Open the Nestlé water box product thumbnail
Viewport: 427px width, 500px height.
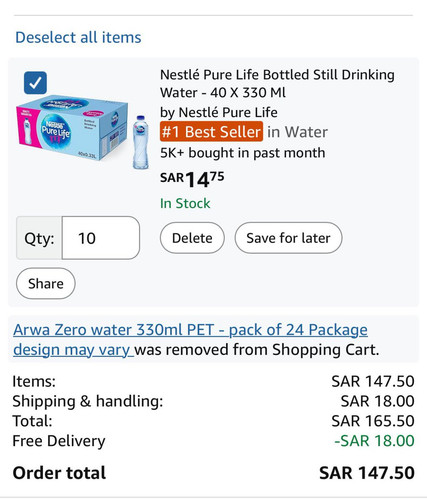pyautogui.click(x=72, y=128)
